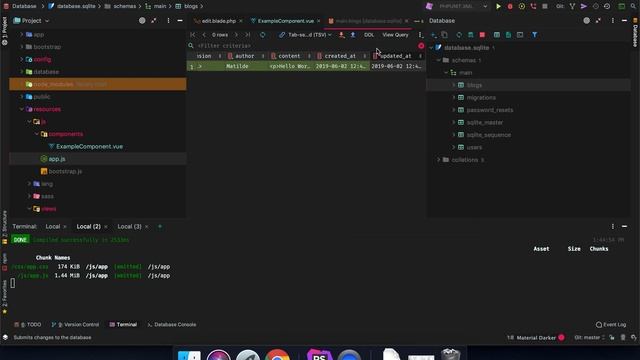
Task: Click the View Query button
Action: (395, 35)
